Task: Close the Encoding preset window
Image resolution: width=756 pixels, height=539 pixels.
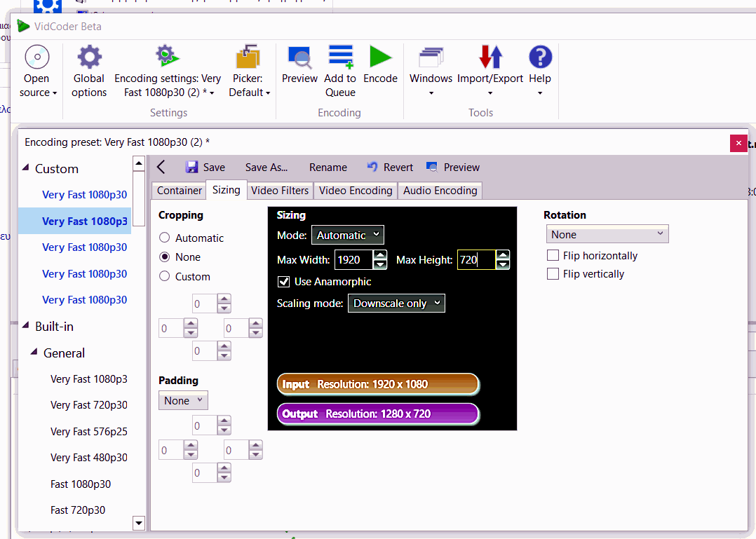Action: point(738,143)
